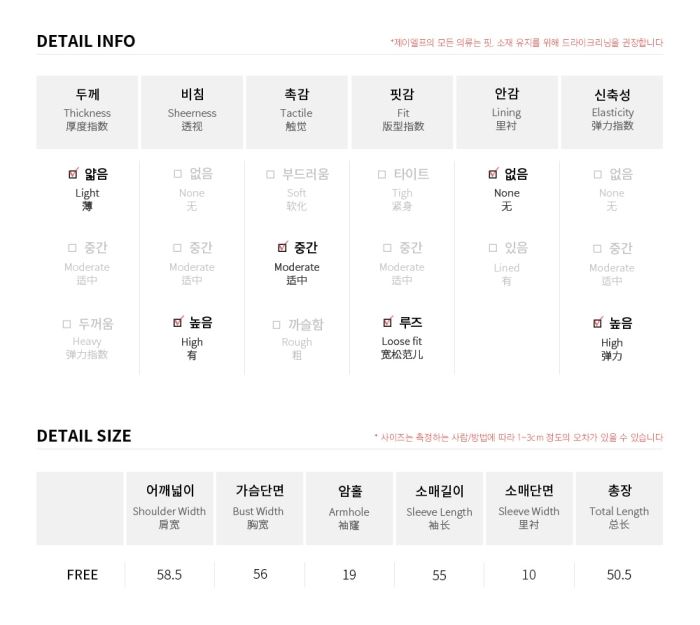Toggle the High sheerness checkbox

[178, 322]
